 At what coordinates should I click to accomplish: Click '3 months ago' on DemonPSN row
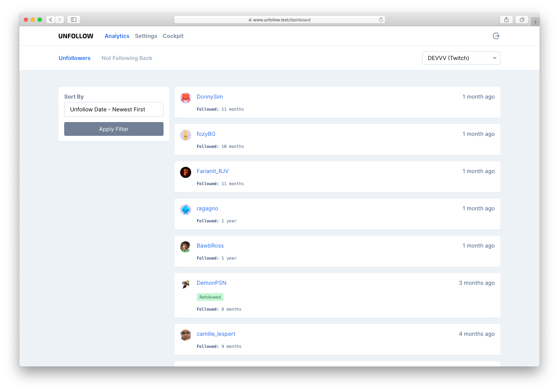point(477,283)
